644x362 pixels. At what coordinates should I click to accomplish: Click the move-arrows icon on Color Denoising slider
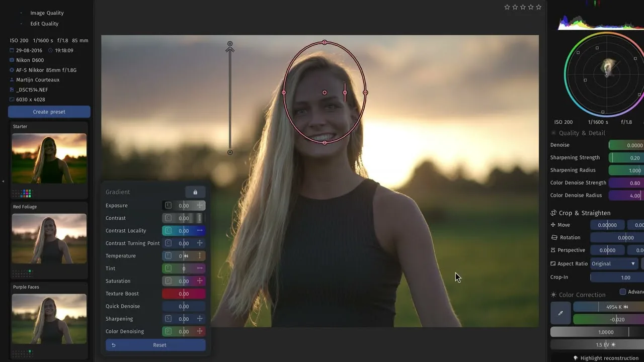(x=200, y=331)
